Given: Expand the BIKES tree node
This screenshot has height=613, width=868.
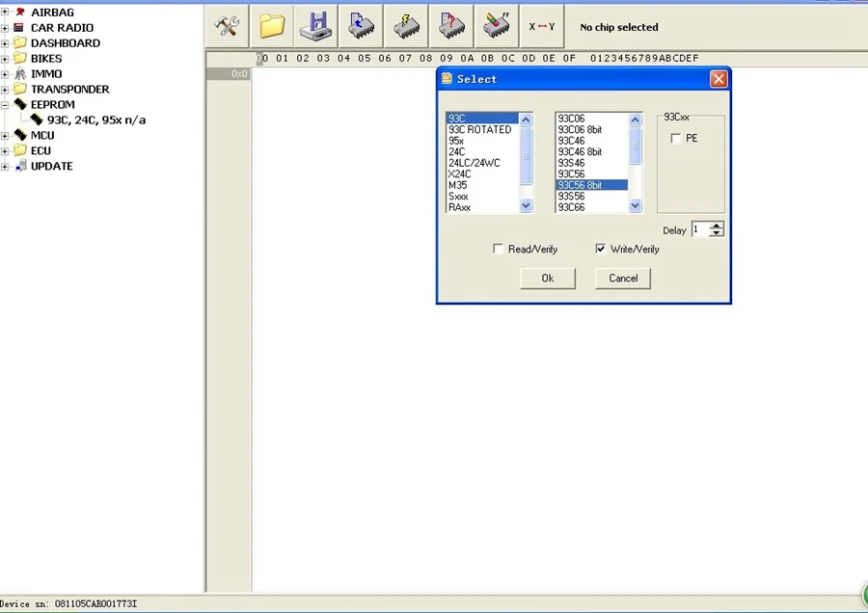Looking at the screenshot, I should 5,58.
